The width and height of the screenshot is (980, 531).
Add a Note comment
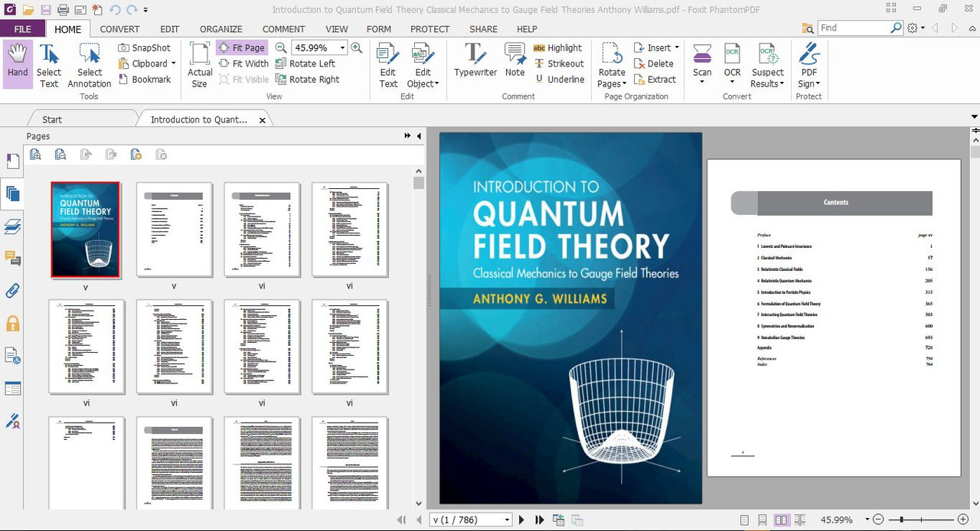(515, 60)
